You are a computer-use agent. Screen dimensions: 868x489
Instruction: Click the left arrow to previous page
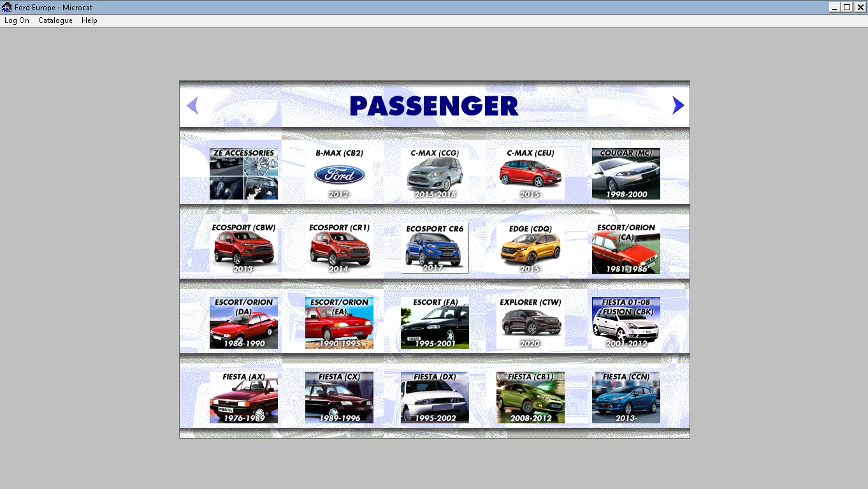192,105
